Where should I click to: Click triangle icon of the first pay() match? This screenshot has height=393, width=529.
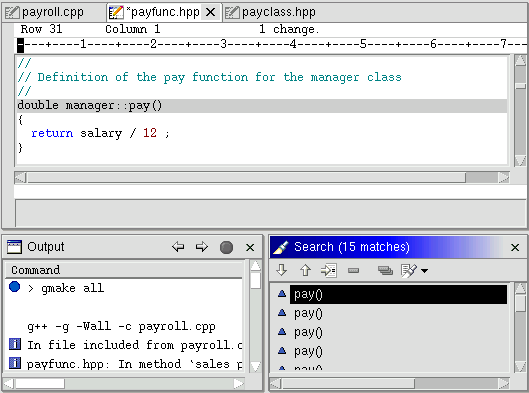(x=282, y=294)
